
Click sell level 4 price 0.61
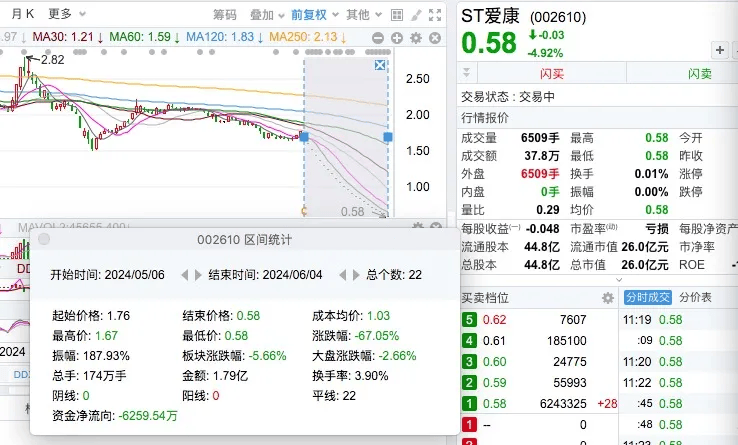tap(494, 340)
